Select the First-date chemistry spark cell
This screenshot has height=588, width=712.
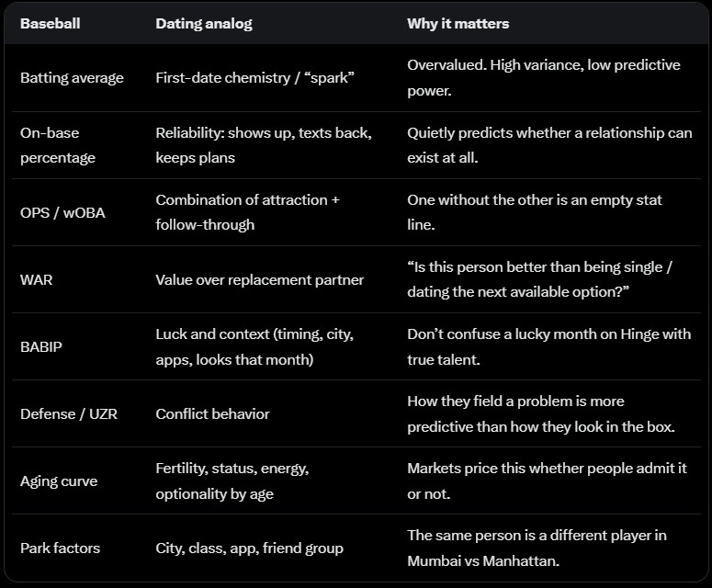(254, 78)
